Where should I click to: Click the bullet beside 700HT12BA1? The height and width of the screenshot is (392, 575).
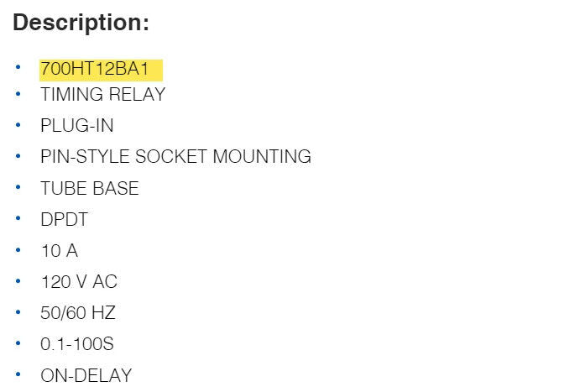pos(18,67)
